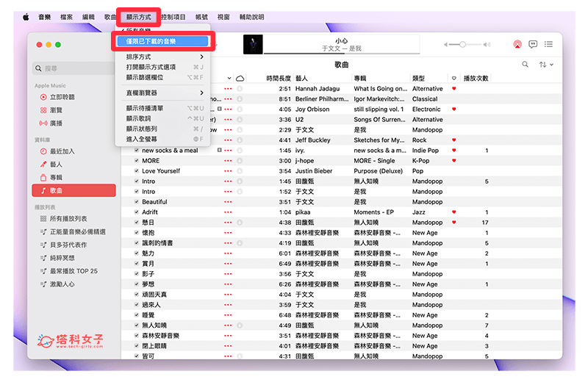This screenshot has height=385, width=588.
Task: Uncheck the 慈日 song checkbox
Action: click(137, 222)
